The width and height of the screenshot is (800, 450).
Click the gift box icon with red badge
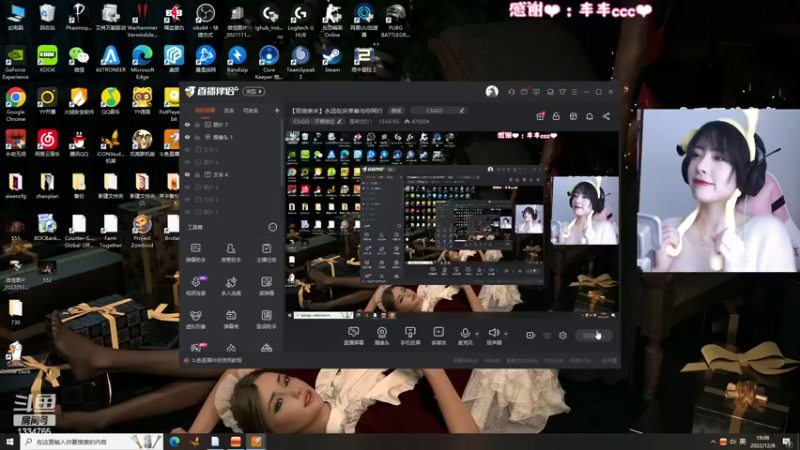(540, 116)
